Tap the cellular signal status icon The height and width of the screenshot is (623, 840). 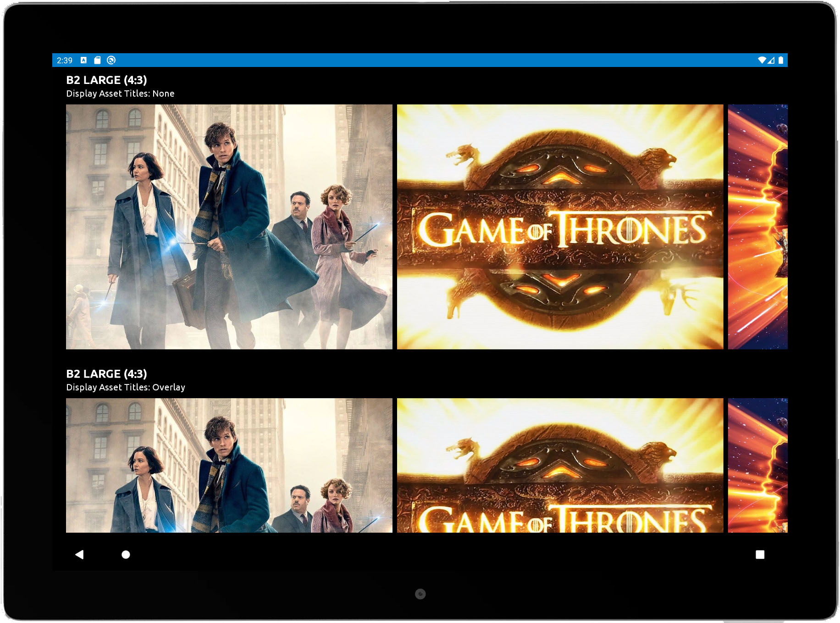tap(771, 60)
